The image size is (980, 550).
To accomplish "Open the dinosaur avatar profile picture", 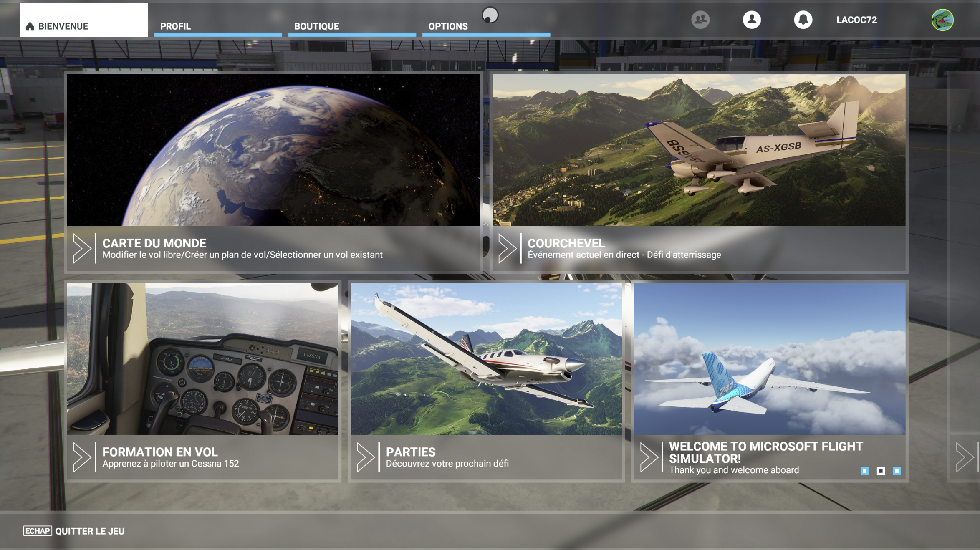I will (x=942, y=20).
